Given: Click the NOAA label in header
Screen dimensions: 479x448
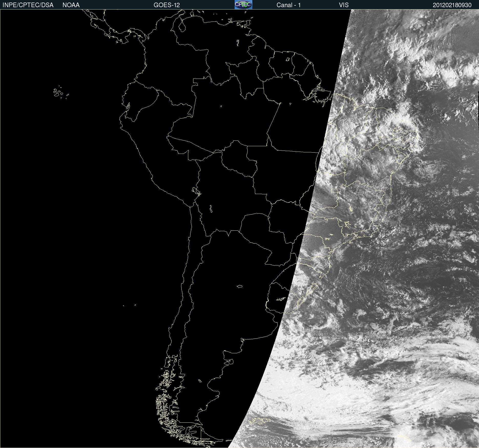Looking at the screenshot, I should (71, 5).
